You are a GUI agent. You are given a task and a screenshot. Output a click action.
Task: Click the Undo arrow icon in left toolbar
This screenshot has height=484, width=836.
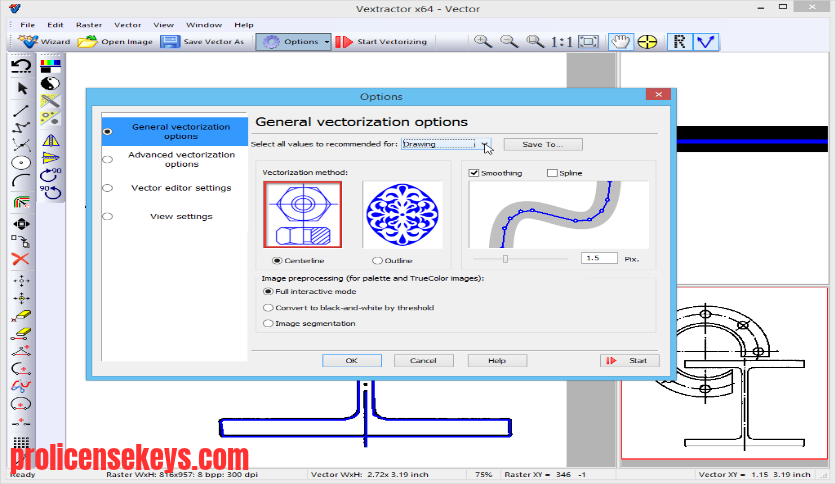[x=21, y=66]
